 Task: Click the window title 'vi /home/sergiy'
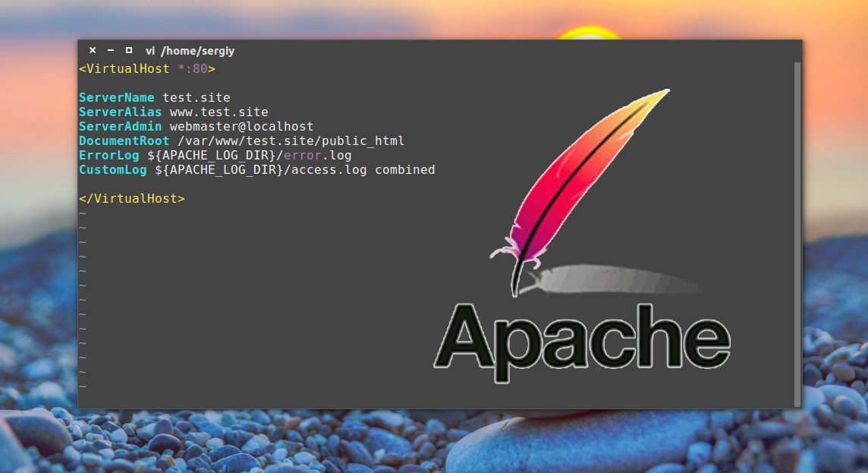click(190, 51)
